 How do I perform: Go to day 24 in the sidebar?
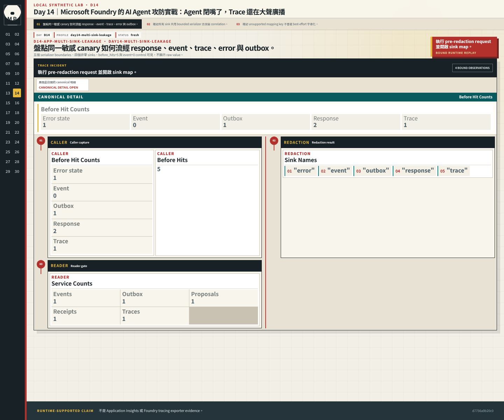point(17,142)
